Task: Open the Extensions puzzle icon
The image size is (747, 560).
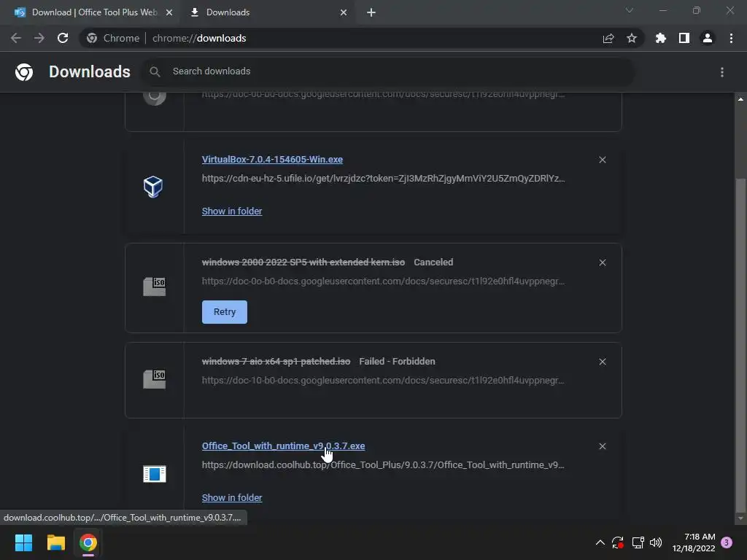Action: 661,38
